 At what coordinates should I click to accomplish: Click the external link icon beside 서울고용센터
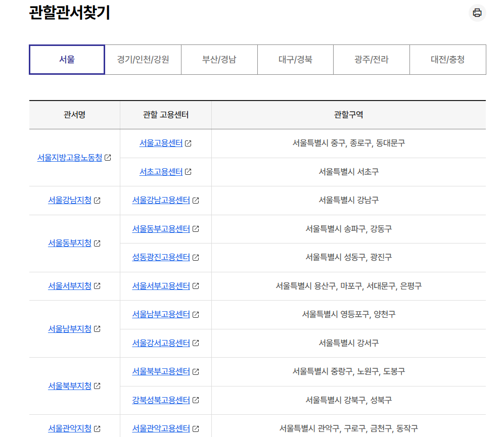pos(189,143)
